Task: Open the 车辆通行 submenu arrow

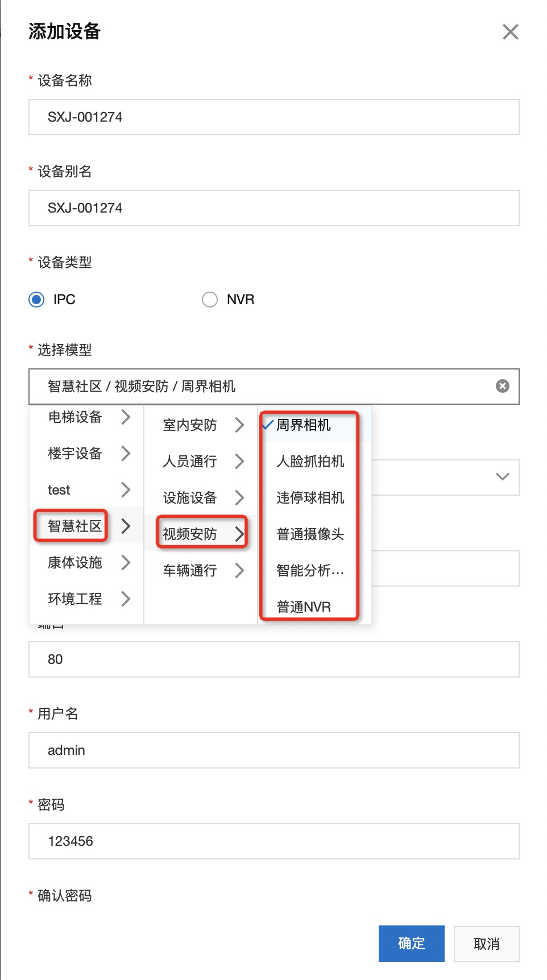Action: point(239,571)
